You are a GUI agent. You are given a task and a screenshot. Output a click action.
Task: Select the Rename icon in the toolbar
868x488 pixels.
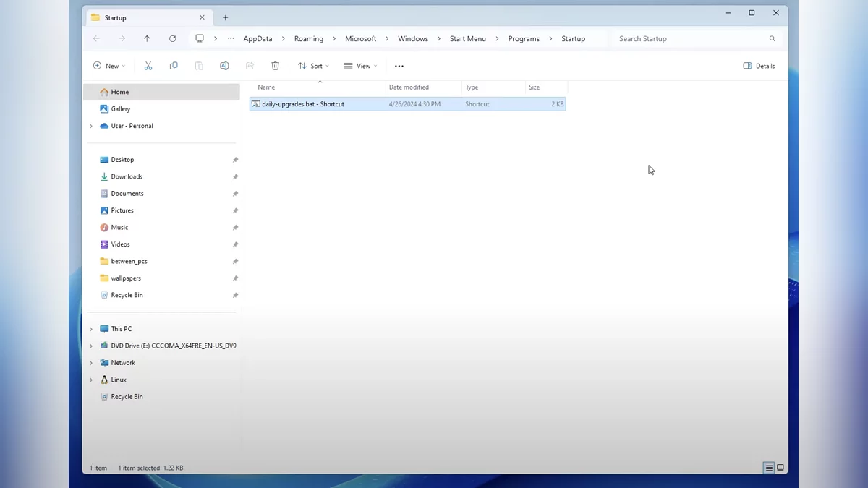[x=224, y=65]
